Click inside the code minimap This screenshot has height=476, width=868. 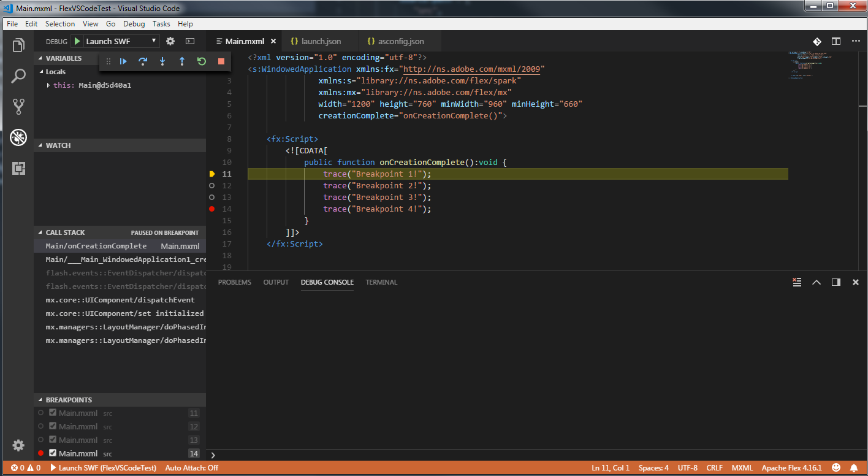809,67
